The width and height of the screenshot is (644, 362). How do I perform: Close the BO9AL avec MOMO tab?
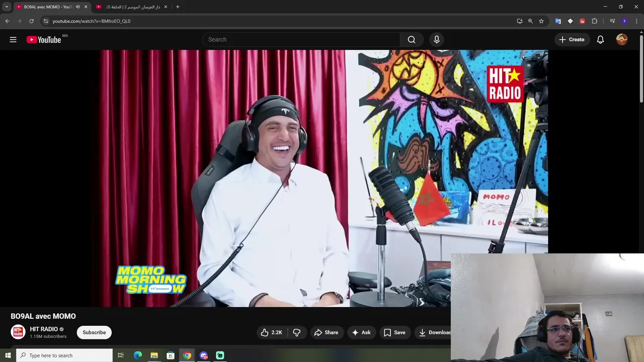(86, 7)
